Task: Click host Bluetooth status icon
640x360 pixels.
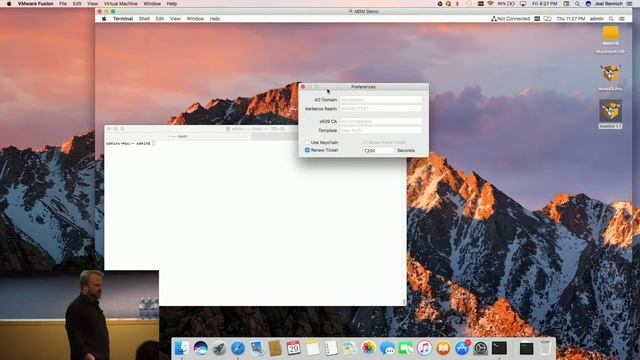Action: click(458, 4)
